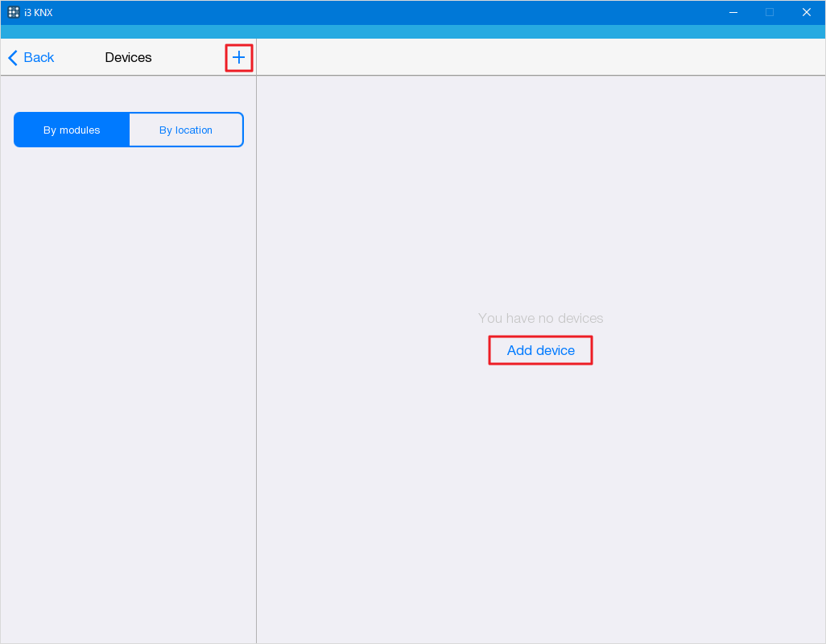Screen dimensions: 826x644
Task: Click the 'You have no devices' message
Action: [x=540, y=318]
